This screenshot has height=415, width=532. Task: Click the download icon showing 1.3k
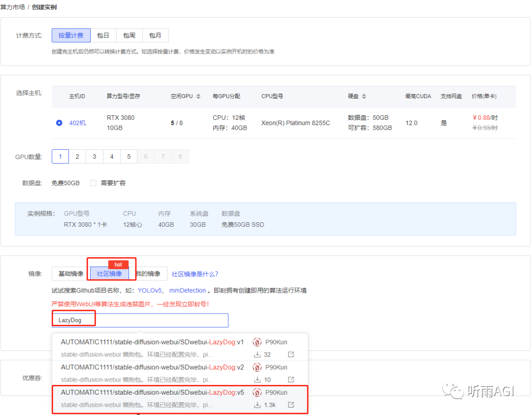pyautogui.click(x=258, y=405)
